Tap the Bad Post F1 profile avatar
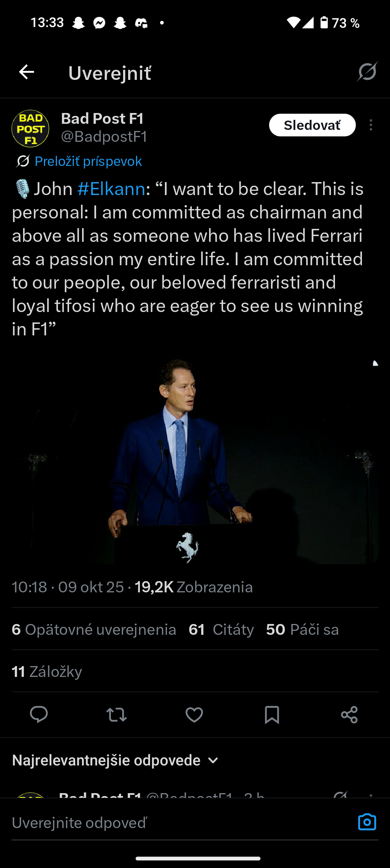390x868 pixels. click(31, 128)
